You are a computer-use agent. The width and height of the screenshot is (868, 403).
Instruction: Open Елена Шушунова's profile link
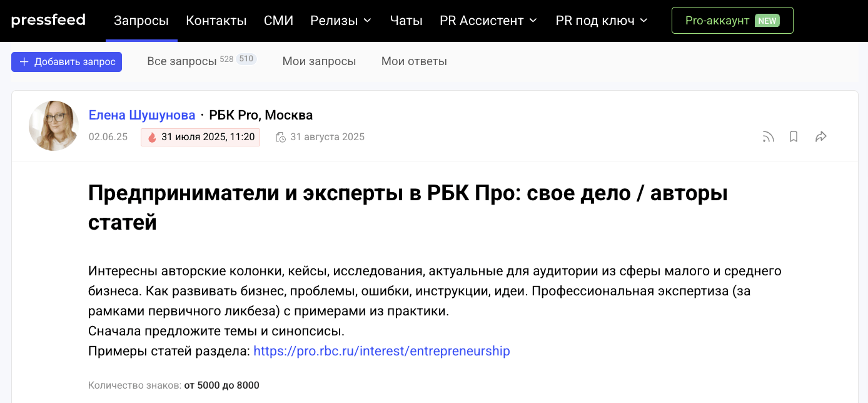(x=142, y=115)
